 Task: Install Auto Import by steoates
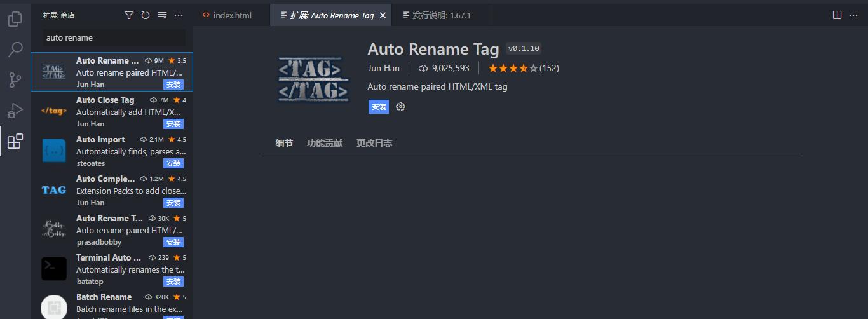tap(173, 163)
